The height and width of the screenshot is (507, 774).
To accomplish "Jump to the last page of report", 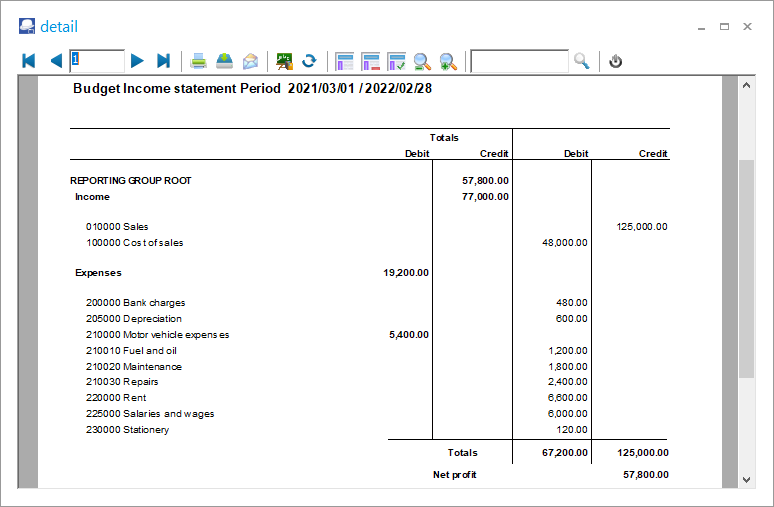I will 164,61.
